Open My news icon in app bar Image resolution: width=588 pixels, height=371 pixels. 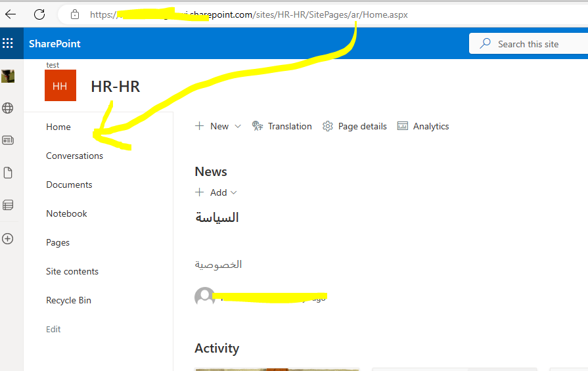click(x=8, y=140)
